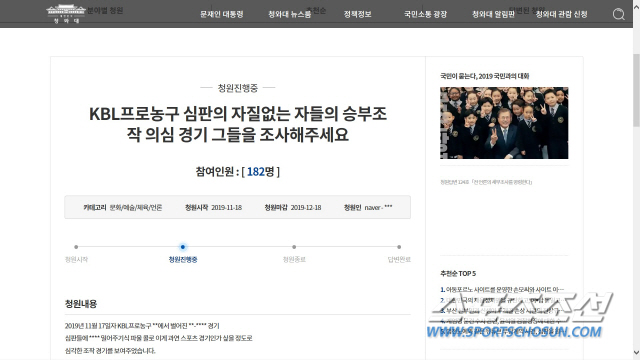The width and height of the screenshot is (640, 360).
Task: Click the 답변완료 step dot
Action: [x=399, y=247]
